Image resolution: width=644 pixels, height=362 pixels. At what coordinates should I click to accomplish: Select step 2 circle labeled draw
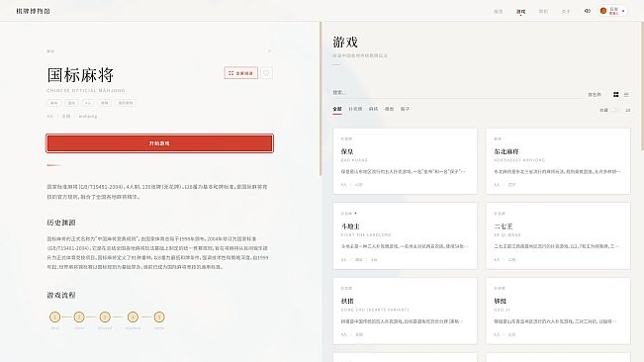[x=79, y=317]
